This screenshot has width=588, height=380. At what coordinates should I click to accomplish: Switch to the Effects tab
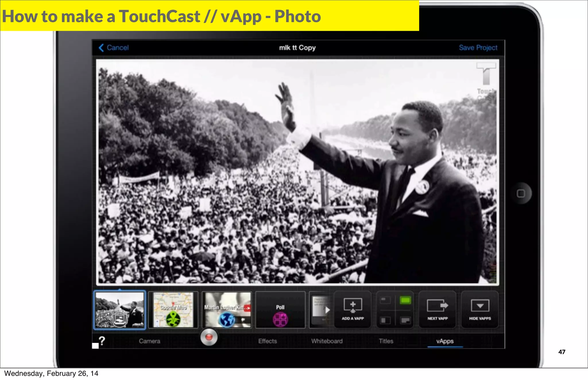point(268,341)
